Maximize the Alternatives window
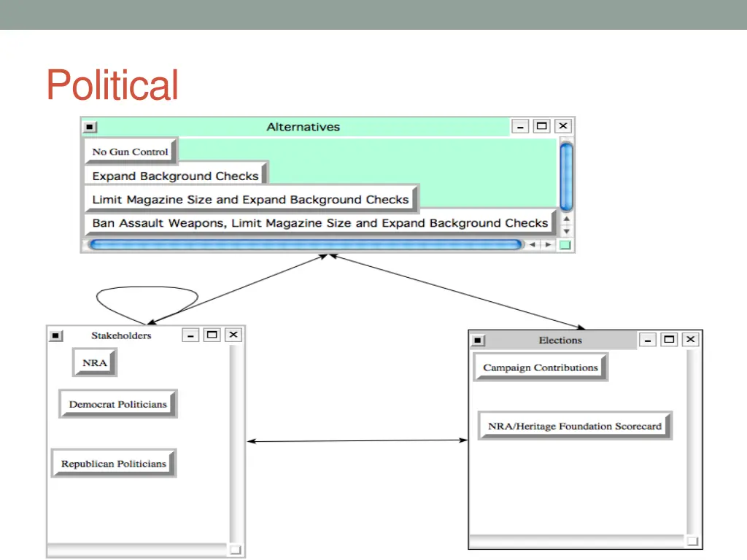 (x=541, y=126)
